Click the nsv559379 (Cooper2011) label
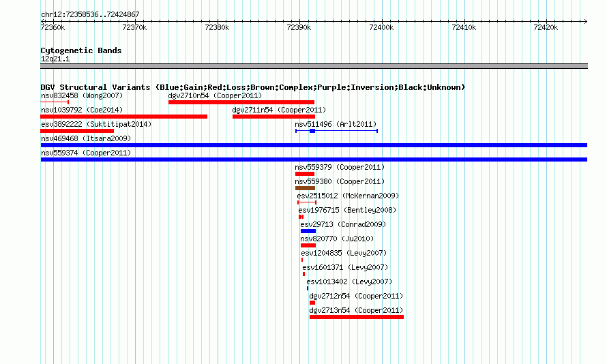Viewport: 607px width, 364px height. (340, 167)
